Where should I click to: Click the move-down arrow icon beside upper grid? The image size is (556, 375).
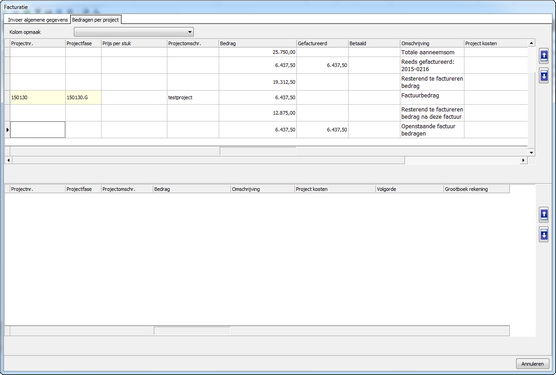[x=544, y=75]
